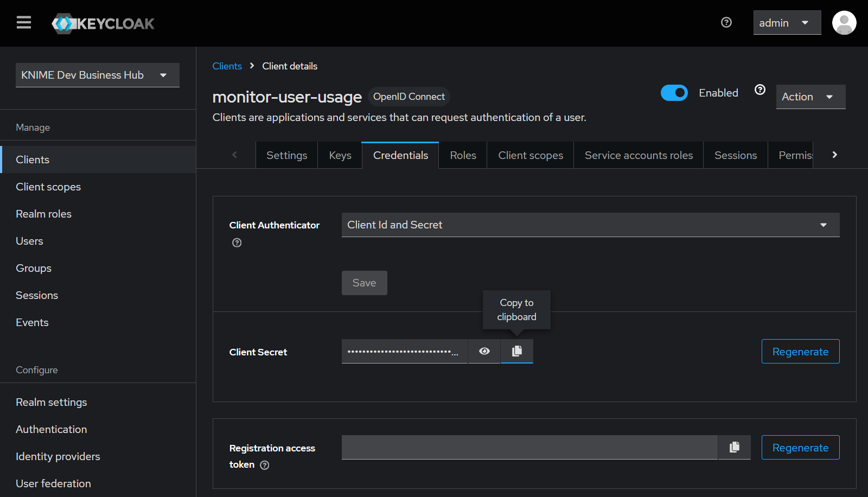Click the user avatar icon

[x=844, y=23]
